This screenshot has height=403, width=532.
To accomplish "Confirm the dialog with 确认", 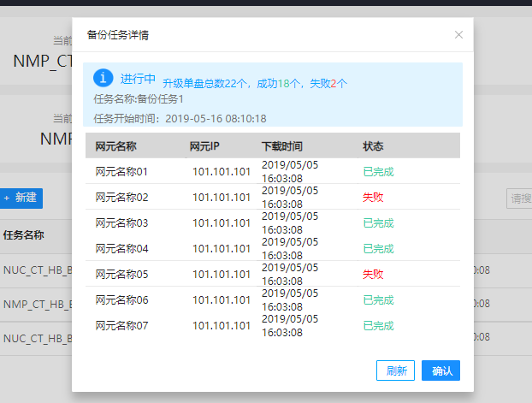I will pyautogui.click(x=440, y=370).
